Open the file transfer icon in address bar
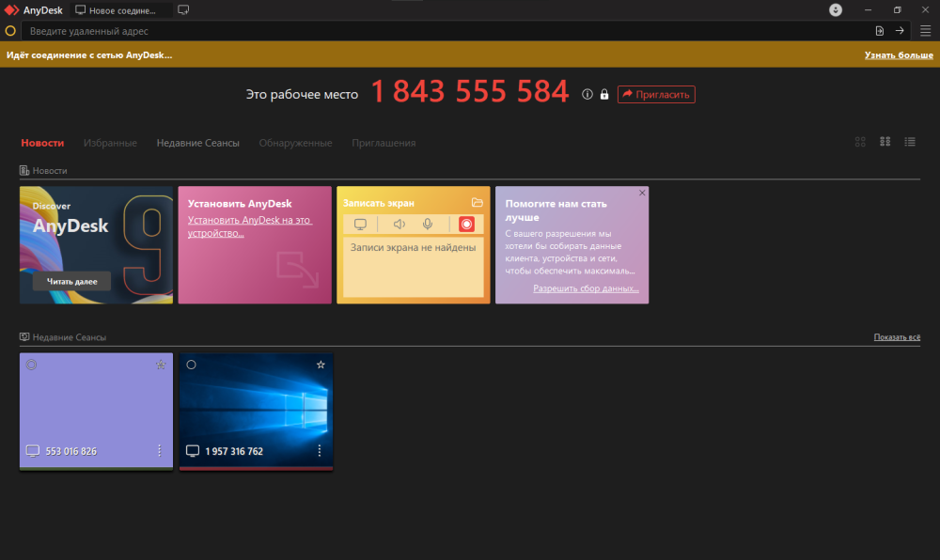The height and width of the screenshot is (560, 940). [880, 31]
